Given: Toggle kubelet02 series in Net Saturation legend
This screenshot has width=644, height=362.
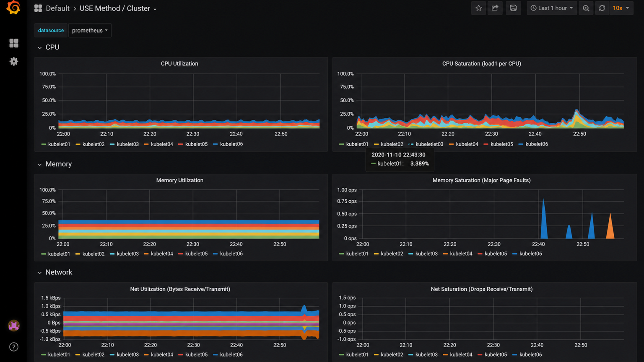Looking at the screenshot, I should click(x=392, y=355).
